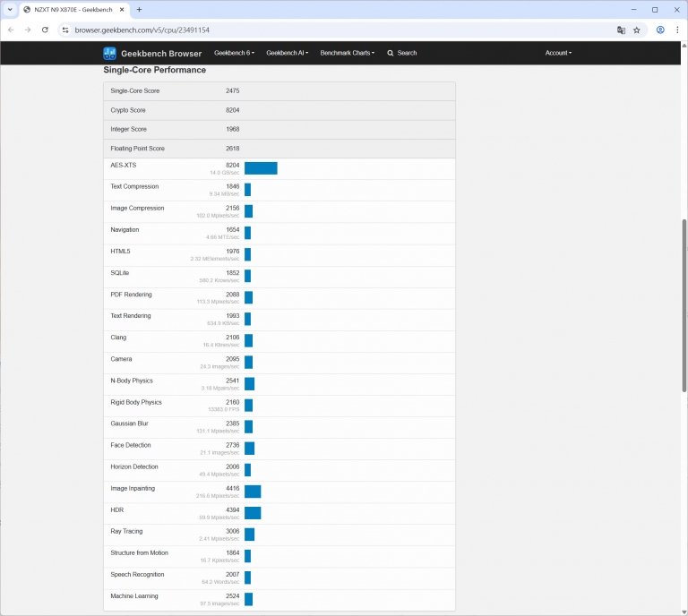
Task: Click the address bar URL
Action: tap(142, 30)
